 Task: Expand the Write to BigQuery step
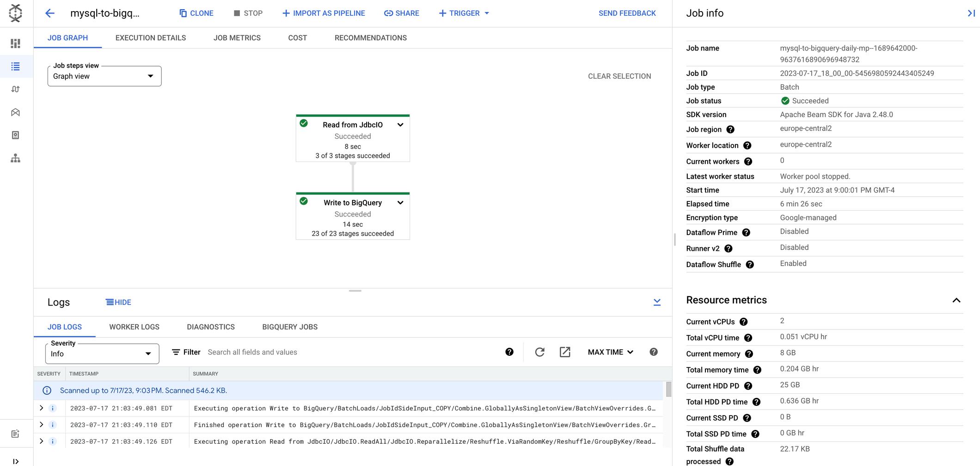(400, 203)
